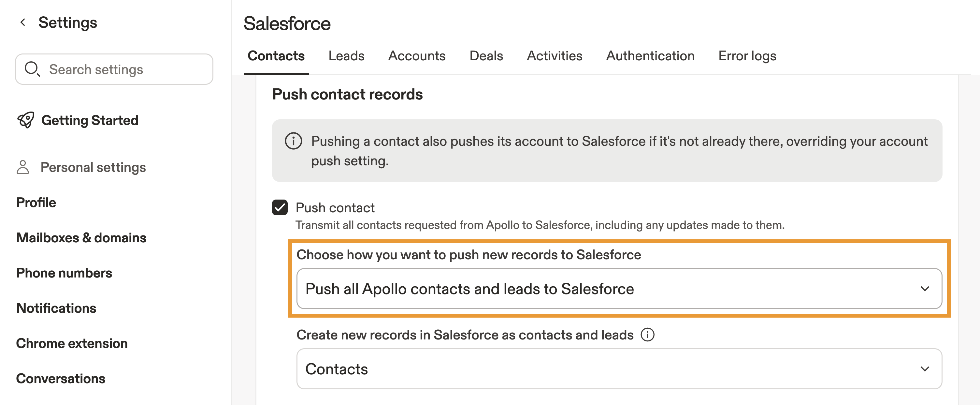This screenshot has height=405, width=980.
Task: Click the back arrow beside Settings
Action: tap(23, 22)
